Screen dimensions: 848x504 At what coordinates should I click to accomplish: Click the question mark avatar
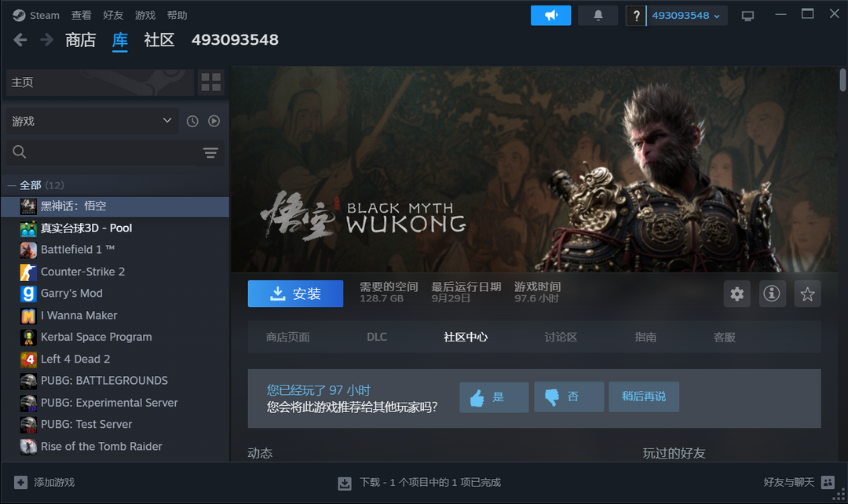pyautogui.click(x=636, y=16)
